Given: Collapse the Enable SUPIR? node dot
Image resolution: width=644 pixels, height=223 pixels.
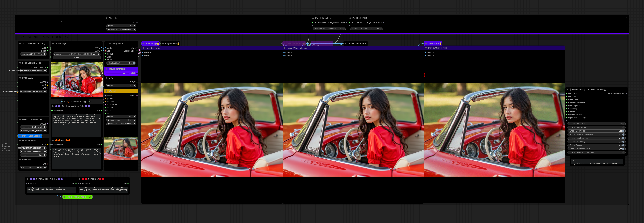Looking at the screenshot, I should [x=350, y=18].
